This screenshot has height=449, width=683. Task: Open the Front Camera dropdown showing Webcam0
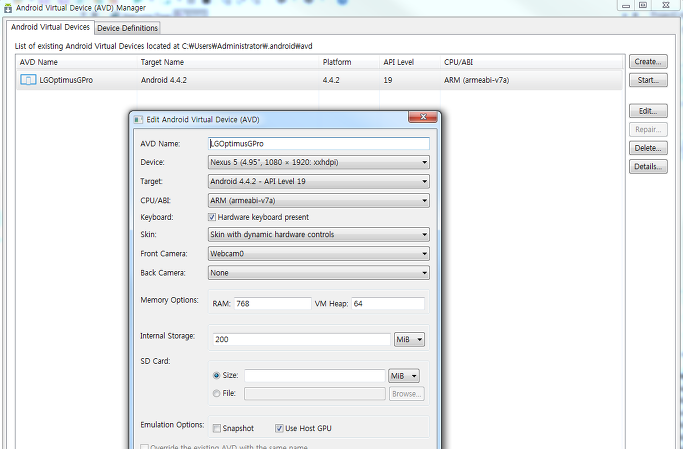click(318, 254)
